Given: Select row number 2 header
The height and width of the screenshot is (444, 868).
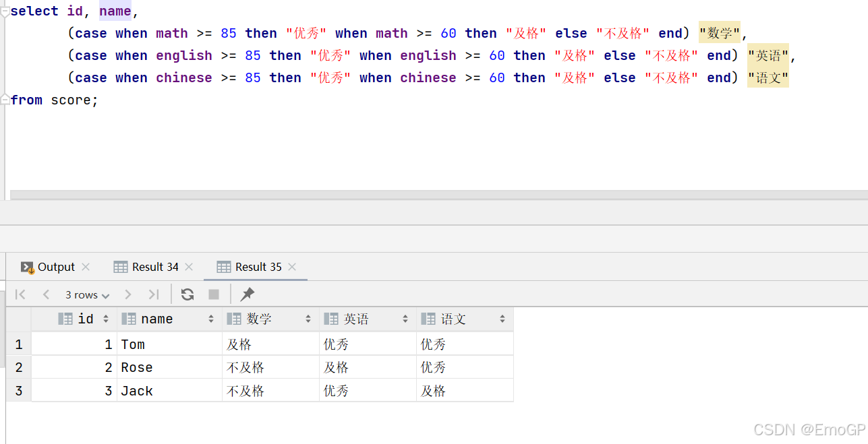Looking at the screenshot, I should [x=19, y=367].
